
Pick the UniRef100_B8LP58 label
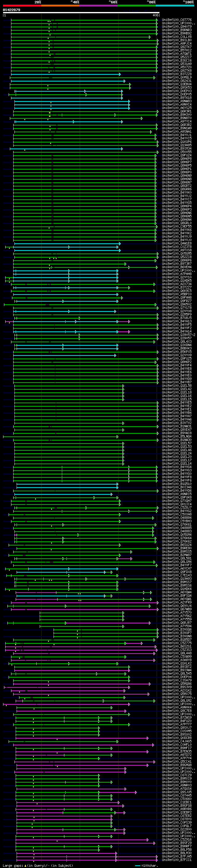(x=177, y=850)
